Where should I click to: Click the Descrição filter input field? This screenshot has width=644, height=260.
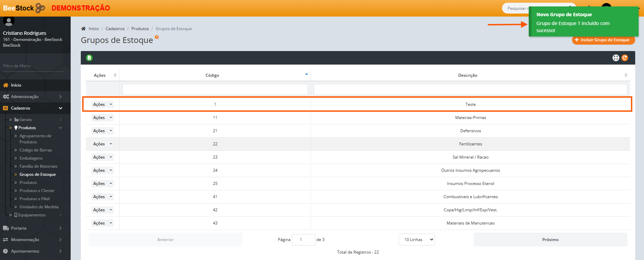470,90
